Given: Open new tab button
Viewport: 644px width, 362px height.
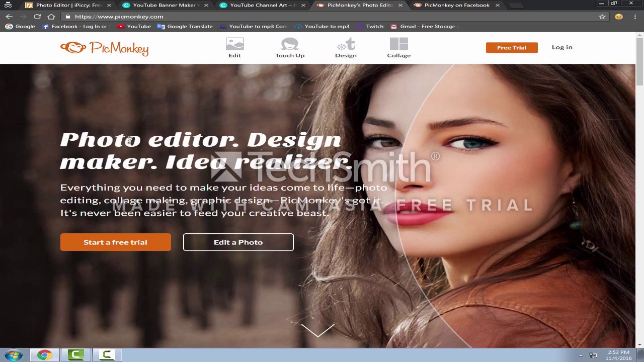Looking at the screenshot, I should tap(515, 5).
